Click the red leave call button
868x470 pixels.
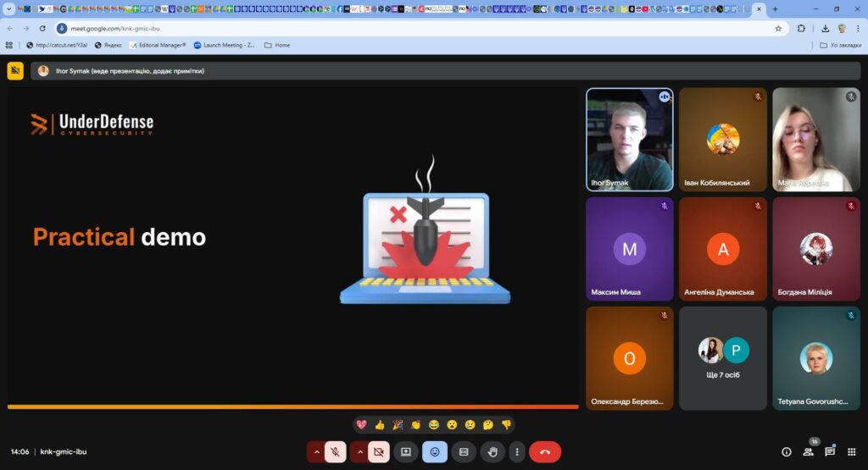[544, 452]
